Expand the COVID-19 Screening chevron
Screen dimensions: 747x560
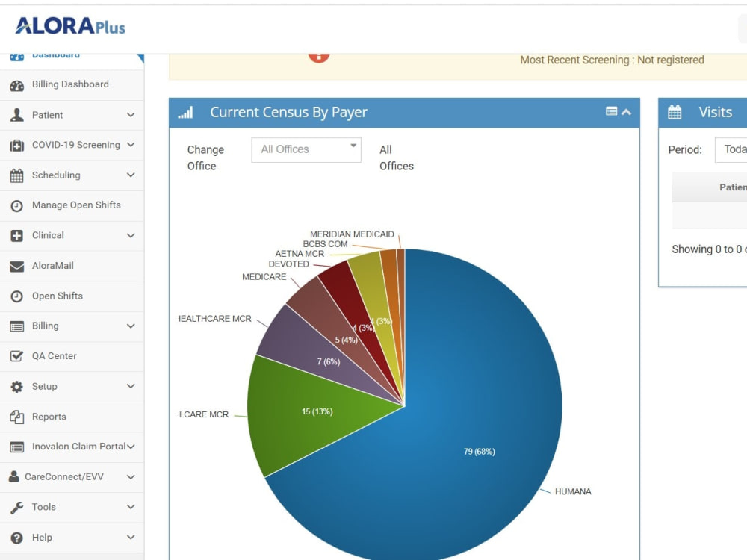131,145
